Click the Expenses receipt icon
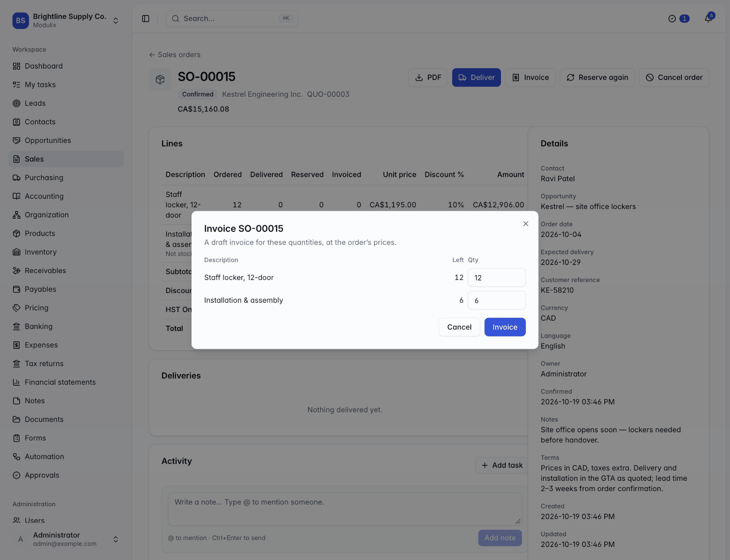Screen dimensions: 730x560 coord(16,345)
